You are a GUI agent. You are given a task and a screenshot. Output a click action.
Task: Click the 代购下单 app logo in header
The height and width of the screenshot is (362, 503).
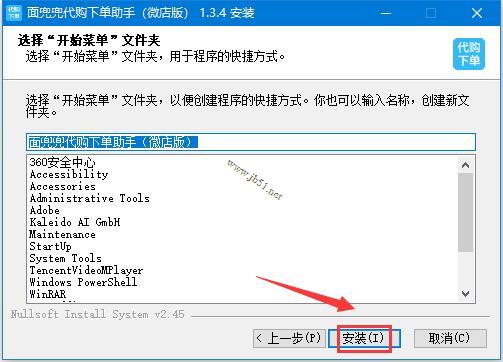click(469, 54)
